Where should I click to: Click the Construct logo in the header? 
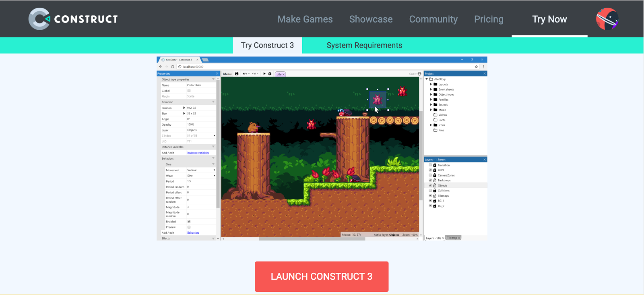[73, 19]
